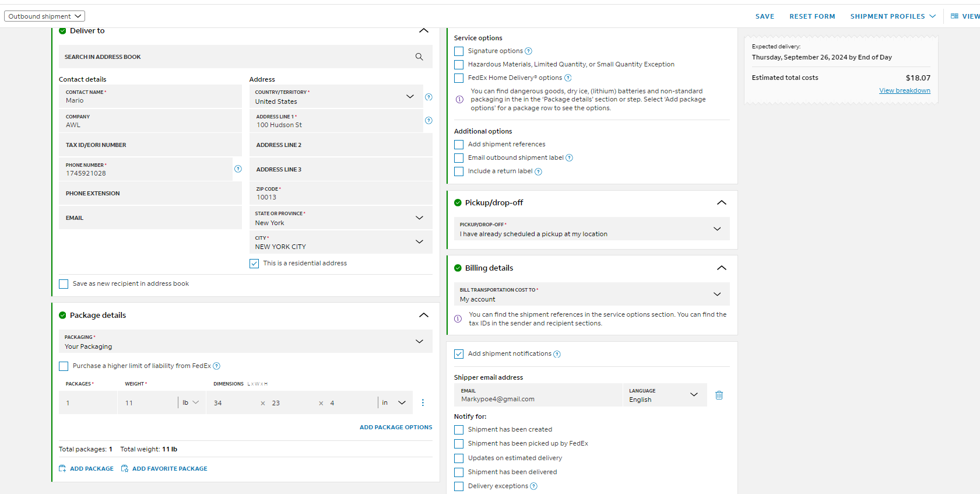Click green check icon beside Package details heading
Screen dimensions: 980x494
pos(62,315)
